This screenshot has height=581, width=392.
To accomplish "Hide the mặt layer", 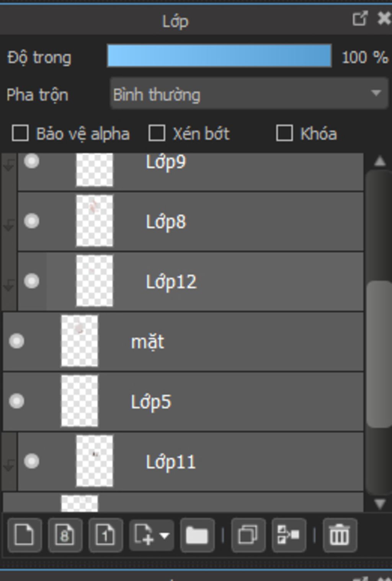I will pos(16,341).
